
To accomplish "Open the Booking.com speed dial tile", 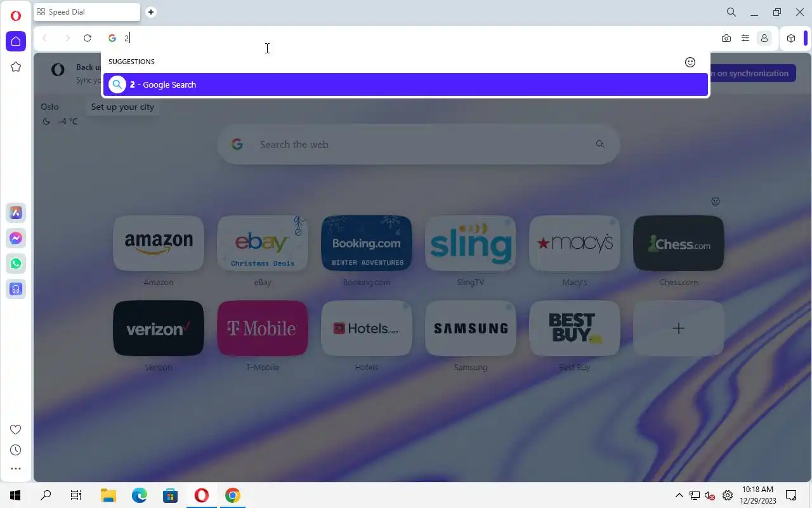I will coord(367,243).
